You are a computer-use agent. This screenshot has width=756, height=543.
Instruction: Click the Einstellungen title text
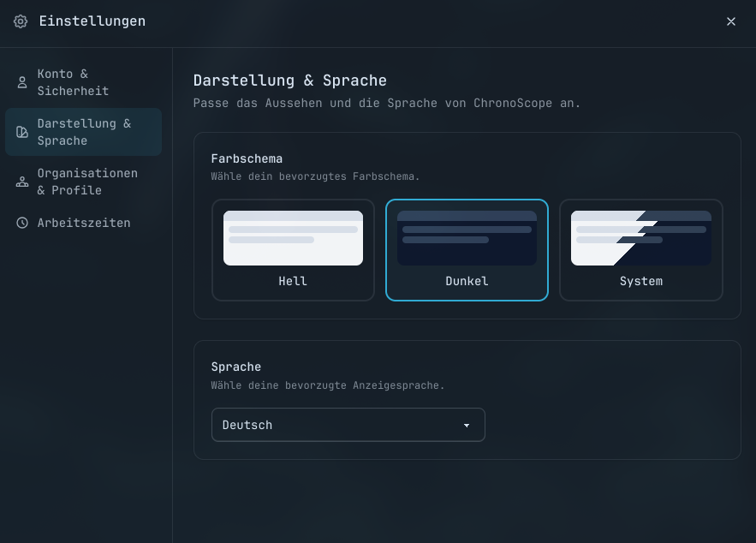(x=92, y=21)
